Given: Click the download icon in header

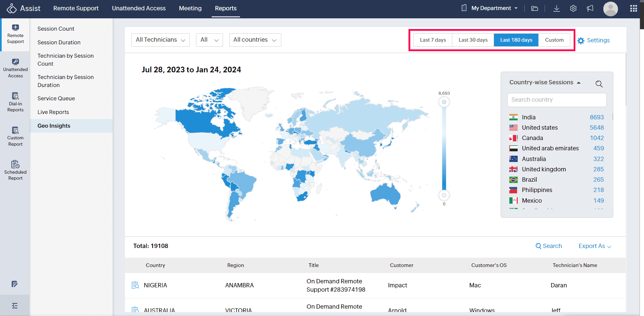Looking at the screenshot, I should coord(557,8).
